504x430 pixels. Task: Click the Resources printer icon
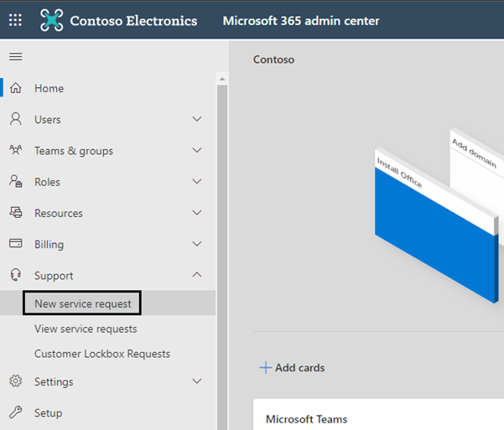(15, 212)
